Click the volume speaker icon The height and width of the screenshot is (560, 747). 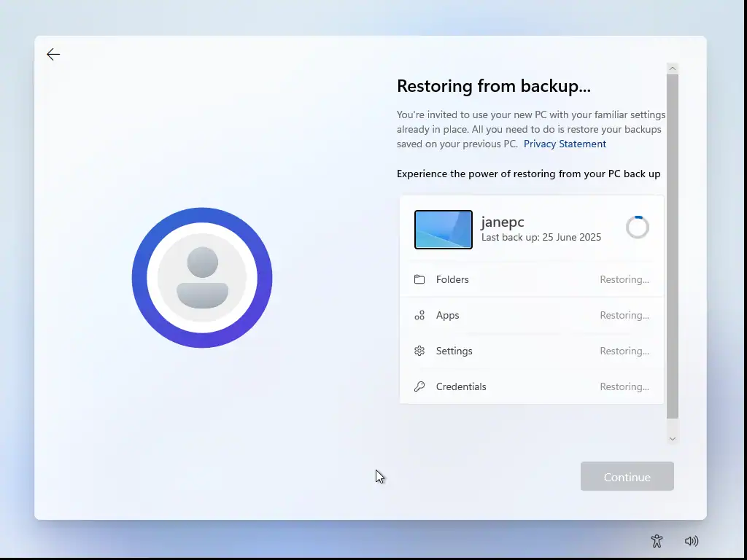click(692, 541)
